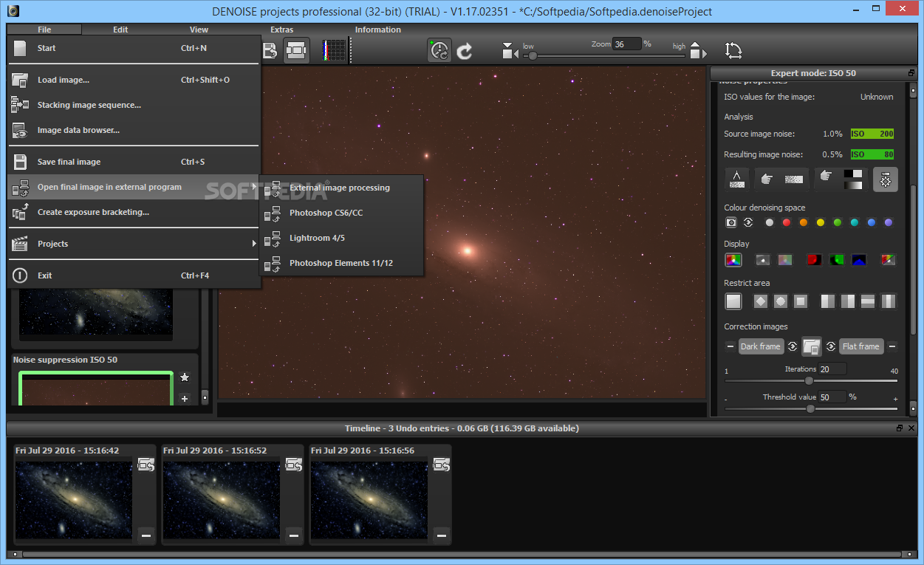Click the Zoom percentage input field

(x=626, y=44)
